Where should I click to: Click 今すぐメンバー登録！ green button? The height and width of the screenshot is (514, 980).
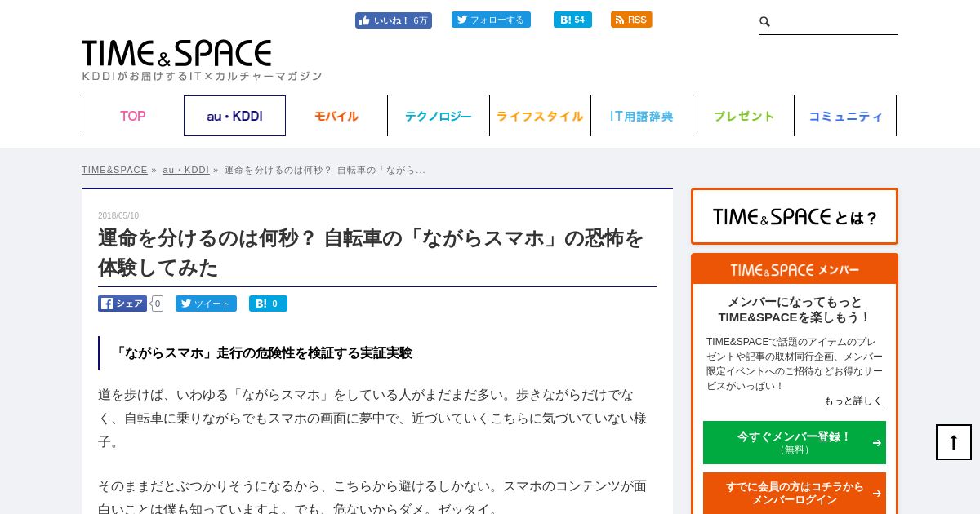click(x=795, y=442)
